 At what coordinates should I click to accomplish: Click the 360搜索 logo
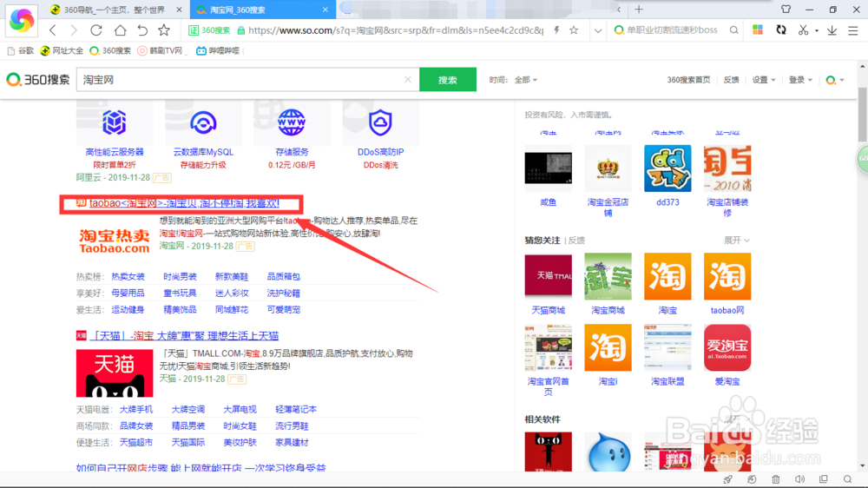click(37, 80)
